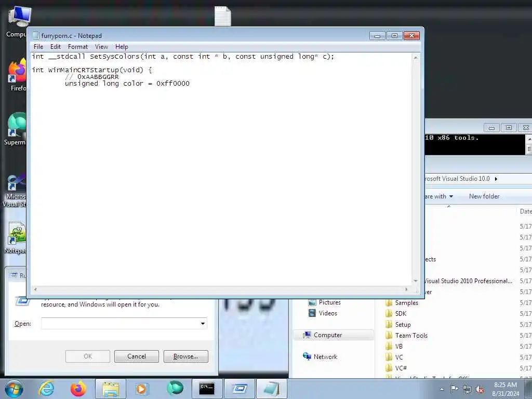The image size is (532, 399).
Task: Click the Notepad horizontal scrollbar right arrow
Action: click(406, 289)
